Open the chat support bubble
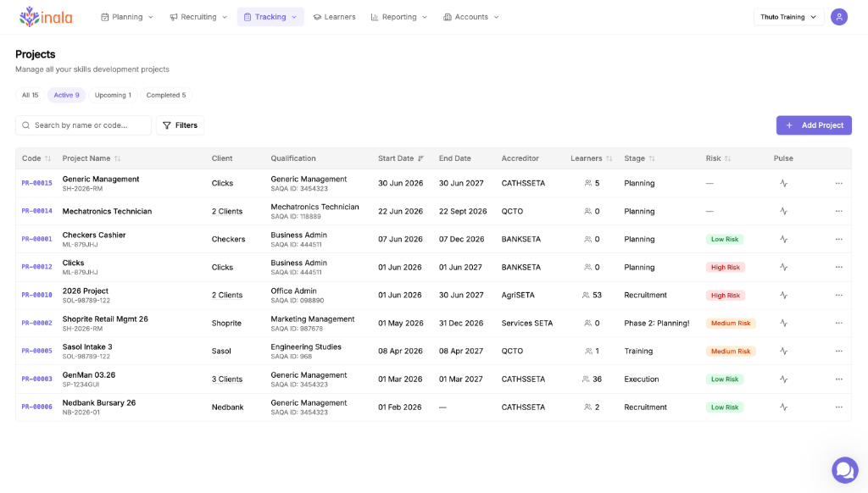Viewport: 868px width, 493px height. pos(845,470)
